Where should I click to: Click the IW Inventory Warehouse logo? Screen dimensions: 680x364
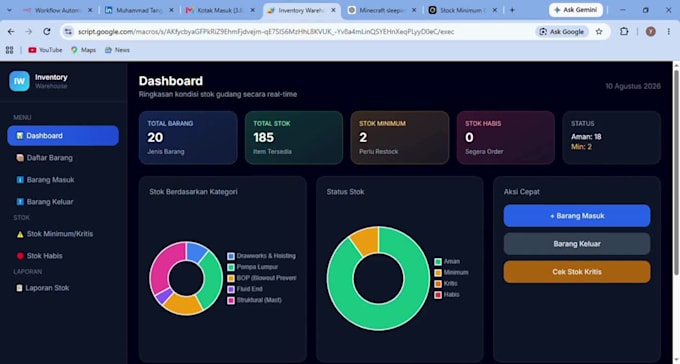click(20, 81)
